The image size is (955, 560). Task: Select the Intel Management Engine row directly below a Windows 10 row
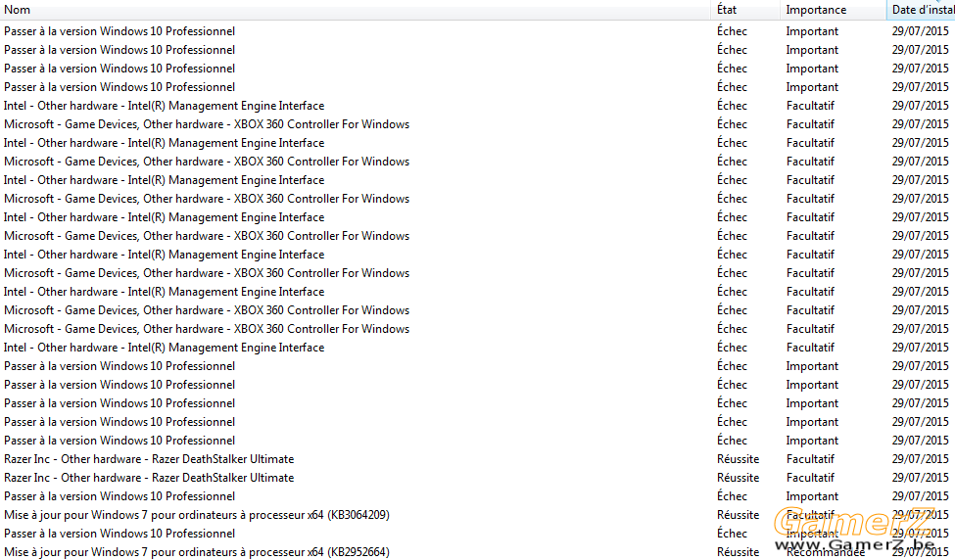coord(164,106)
